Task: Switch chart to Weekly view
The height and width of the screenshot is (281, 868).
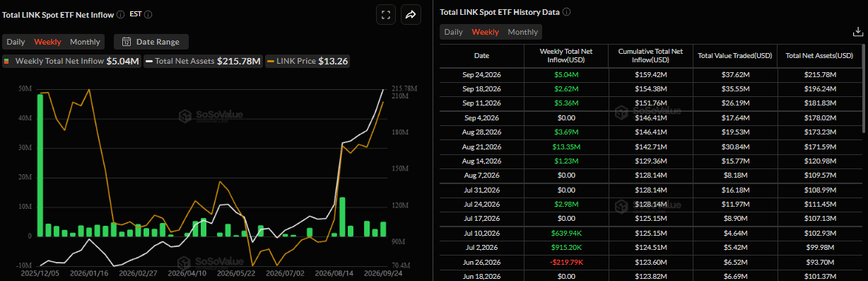Action: coord(47,42)
